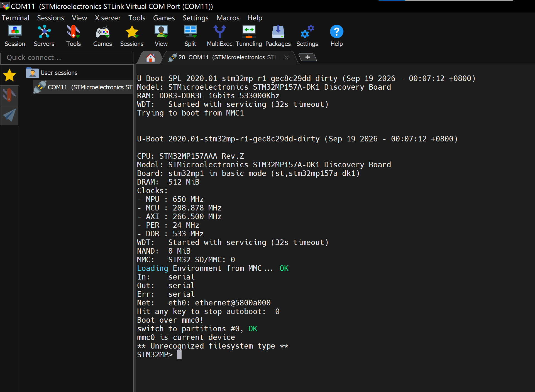The height and width of the screenshot is (392, 535).
Task: Select the sidebar Tools knife icon
Action: point(9,95)
